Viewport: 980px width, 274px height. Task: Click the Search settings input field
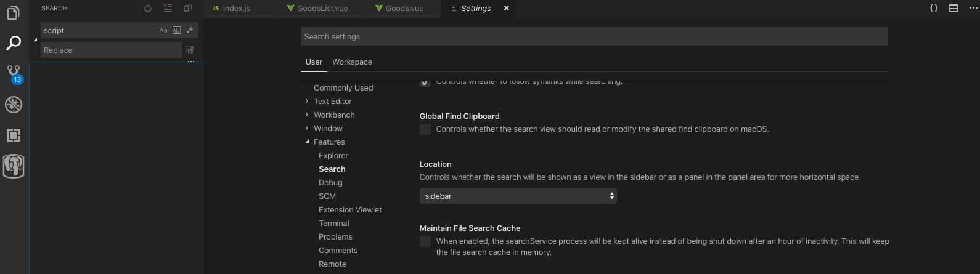594,37
